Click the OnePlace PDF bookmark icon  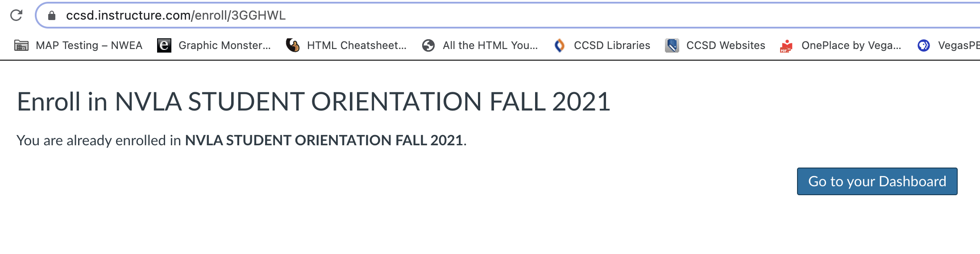(x=786, y=46)
